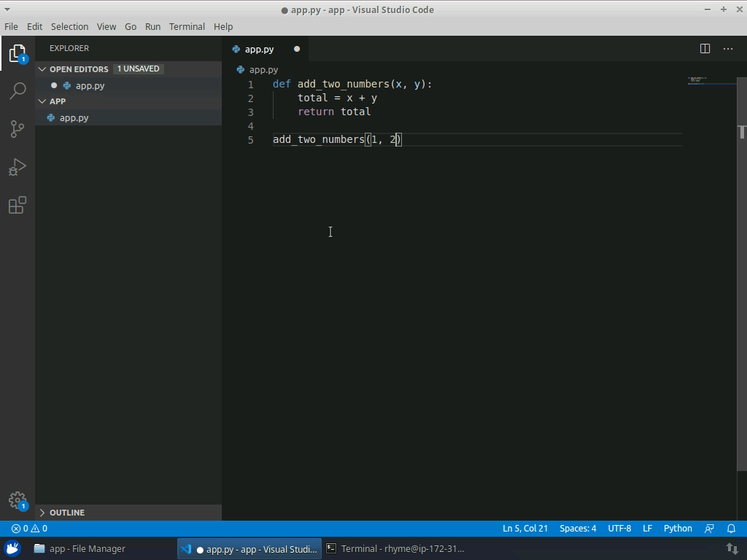747x560 pixels.
Task: Select the Python language mode in status bar
Action: (677, 528)
